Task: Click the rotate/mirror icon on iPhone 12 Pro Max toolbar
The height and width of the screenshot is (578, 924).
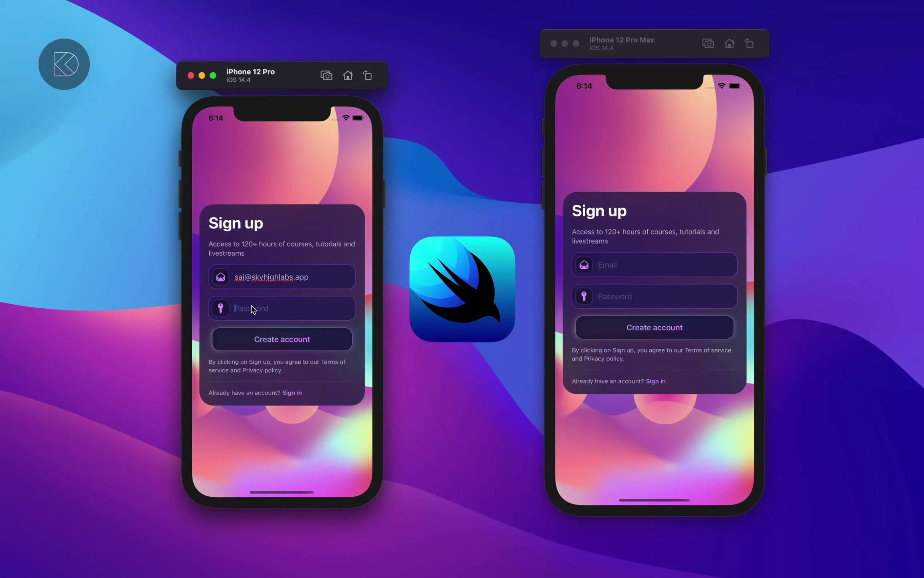Action: [x=749, y=43]
